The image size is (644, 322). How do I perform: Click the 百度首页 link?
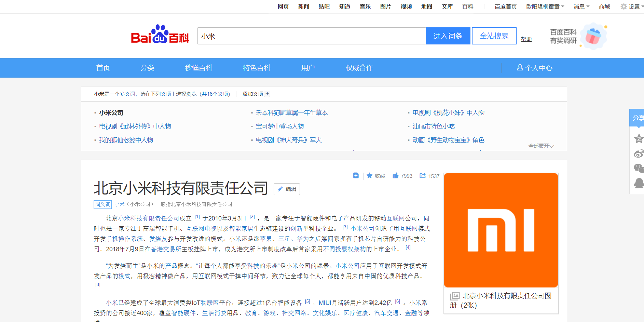click(506, 6)
